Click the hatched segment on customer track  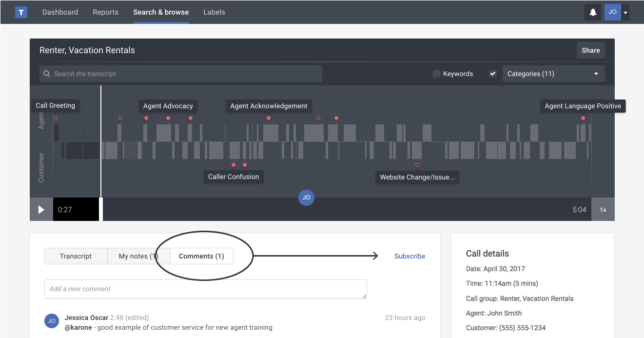point(130,150)
